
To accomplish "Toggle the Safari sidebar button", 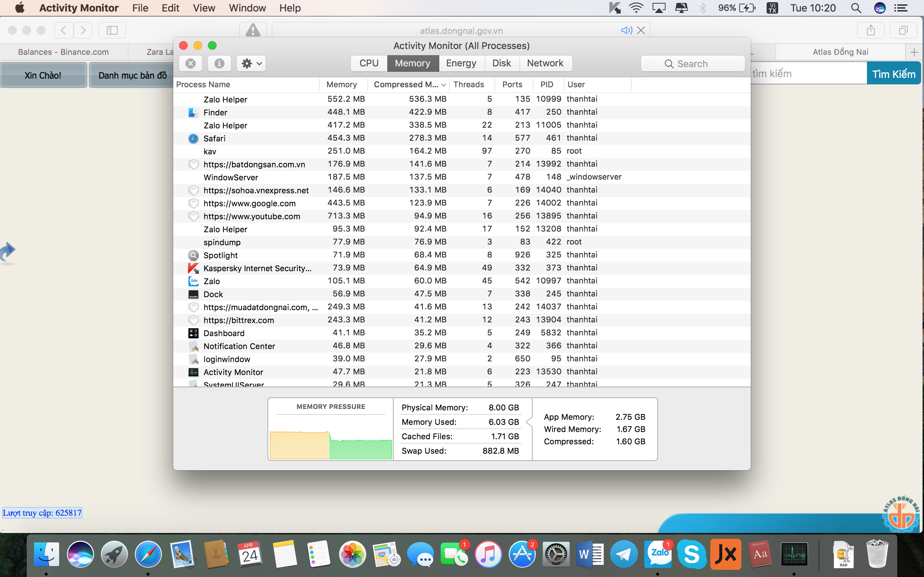I will point(112,30).
